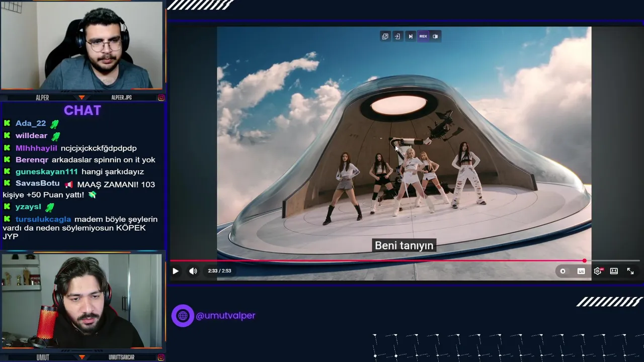644x362 pixels.
Task: Open the video settings gear icon
Action: click(x=598, y=271)
